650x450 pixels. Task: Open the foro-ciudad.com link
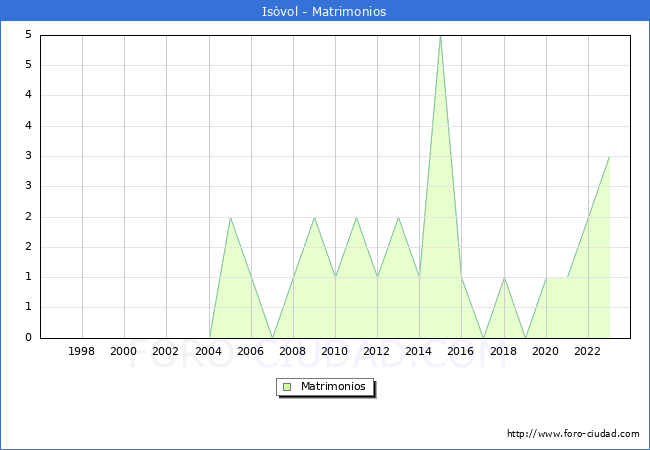[573, 434]
